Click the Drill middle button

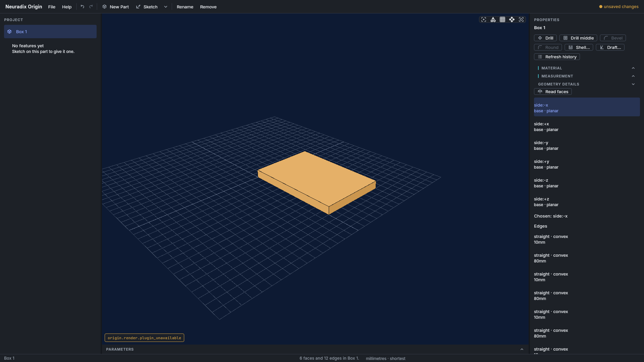[578, 38]
